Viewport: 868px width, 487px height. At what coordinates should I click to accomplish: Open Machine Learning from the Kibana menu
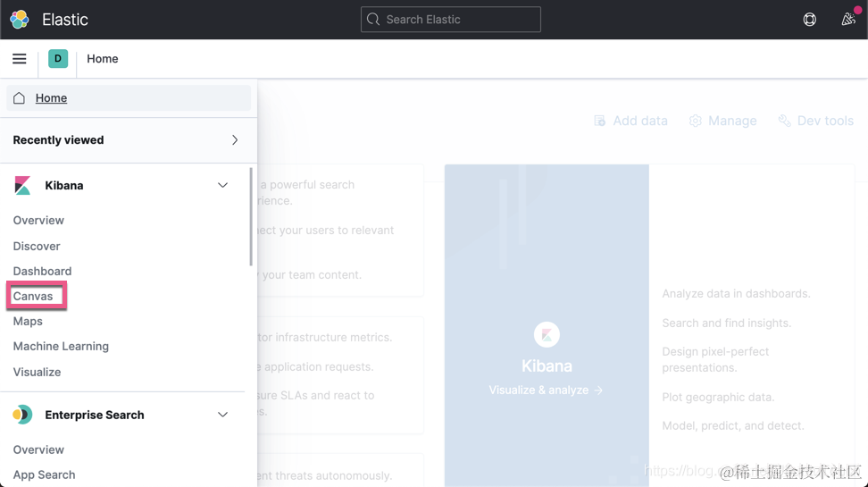tap(61, 347)
